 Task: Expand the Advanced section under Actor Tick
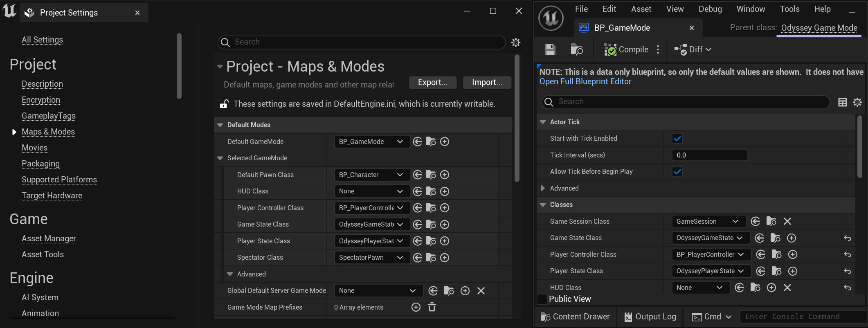(543, 188)
